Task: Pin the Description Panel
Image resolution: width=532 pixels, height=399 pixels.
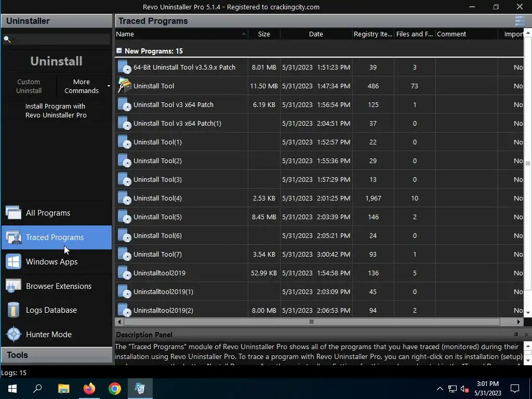Action: point(516,335)
